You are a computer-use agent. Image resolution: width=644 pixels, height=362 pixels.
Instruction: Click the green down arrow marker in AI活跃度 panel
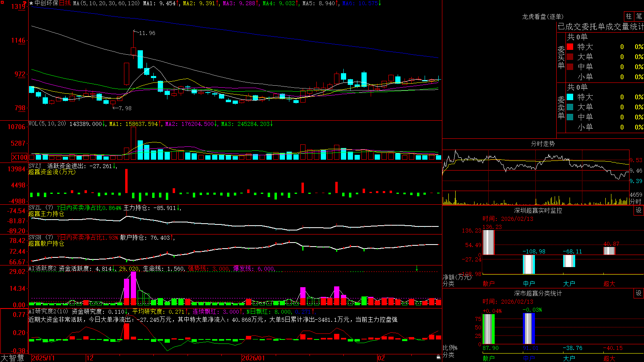point(417,268)
